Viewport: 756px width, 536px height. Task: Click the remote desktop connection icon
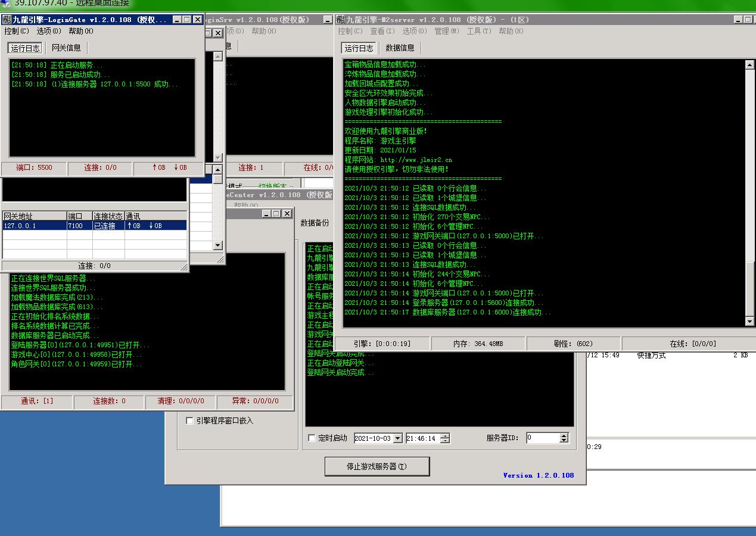(x=6, y=2)
